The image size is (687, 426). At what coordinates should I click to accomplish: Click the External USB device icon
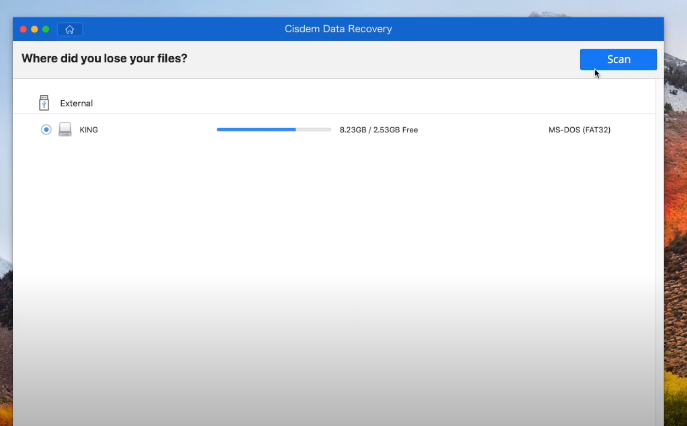click(44, 103)
